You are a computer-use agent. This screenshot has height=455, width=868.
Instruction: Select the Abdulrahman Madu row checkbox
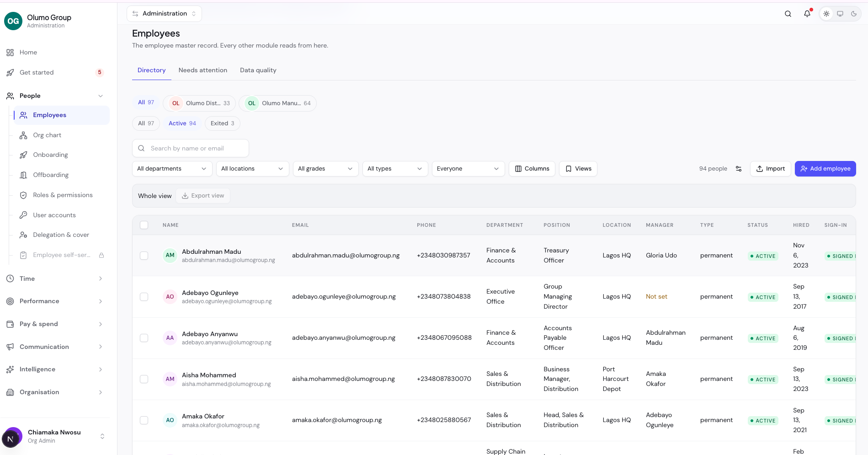pyautogui.click(x=144, y=256)
